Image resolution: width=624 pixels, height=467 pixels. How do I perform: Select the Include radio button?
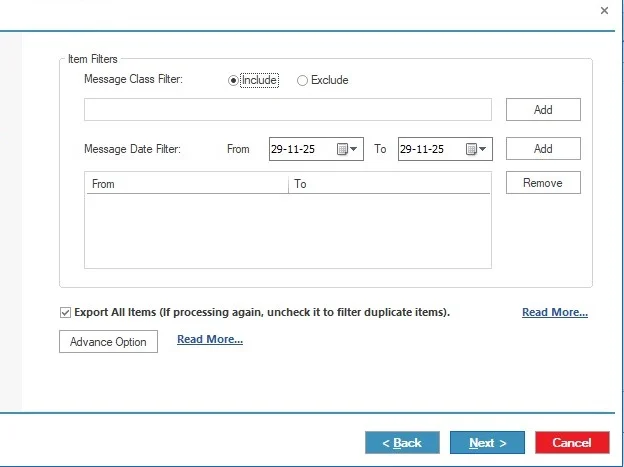point(233,80)
